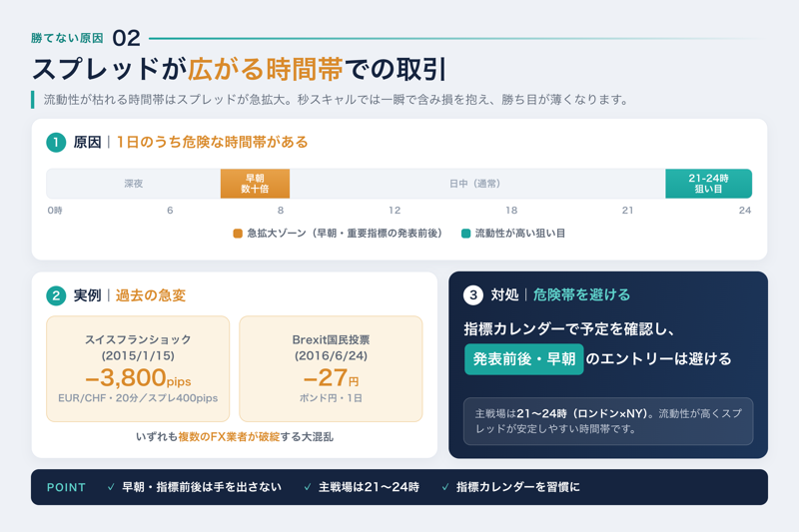Click the 12 hour axis label
This screenshot has height=532, width=799.
(x=395, y=211)
